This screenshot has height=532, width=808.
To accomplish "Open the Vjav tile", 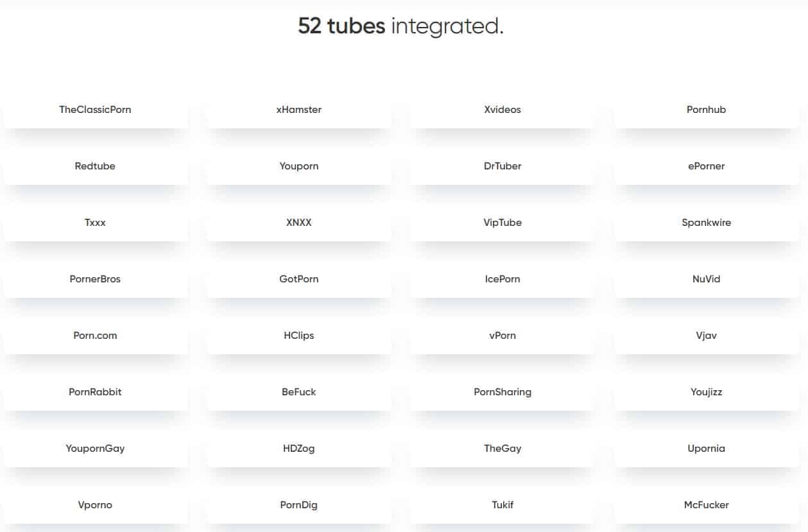I will pyautogui.click(x=706, y=336).
